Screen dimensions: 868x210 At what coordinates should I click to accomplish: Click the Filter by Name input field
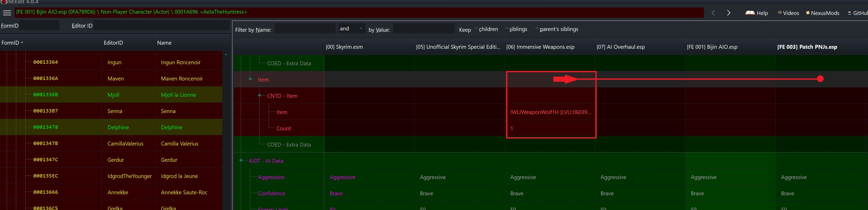coord(305,29)
